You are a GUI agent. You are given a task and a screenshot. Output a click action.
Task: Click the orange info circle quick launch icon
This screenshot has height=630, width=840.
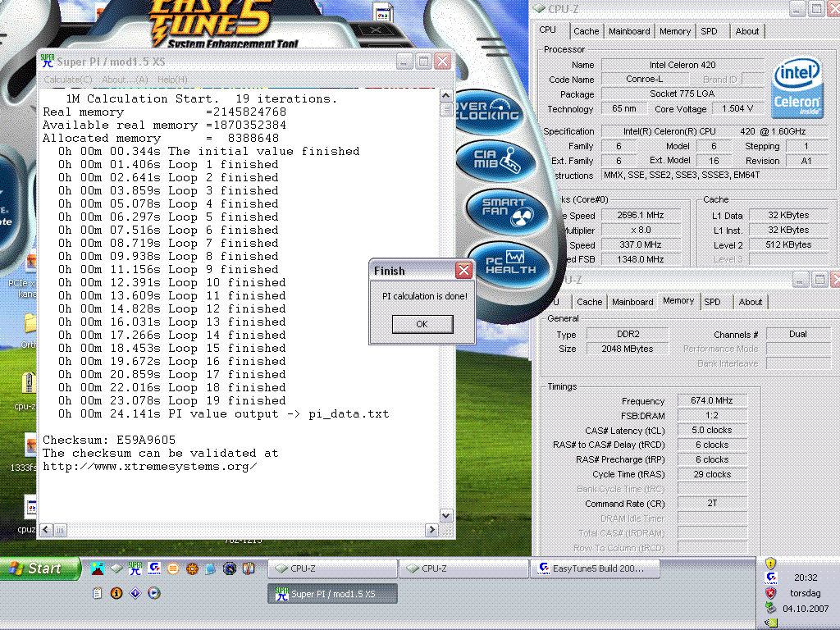click(116, 593)
